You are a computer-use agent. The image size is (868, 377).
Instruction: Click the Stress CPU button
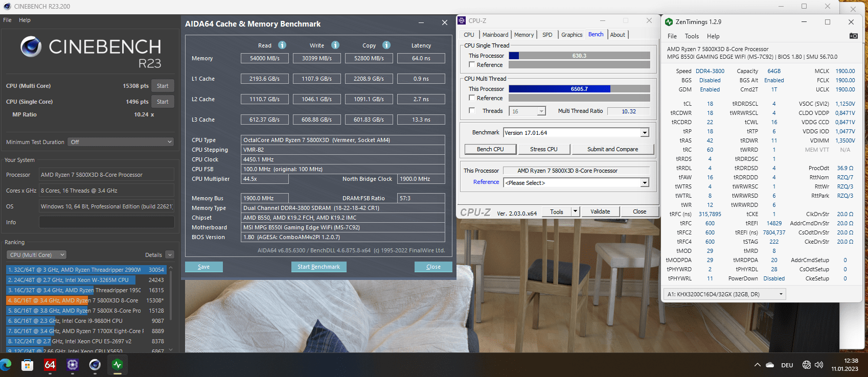543,149
